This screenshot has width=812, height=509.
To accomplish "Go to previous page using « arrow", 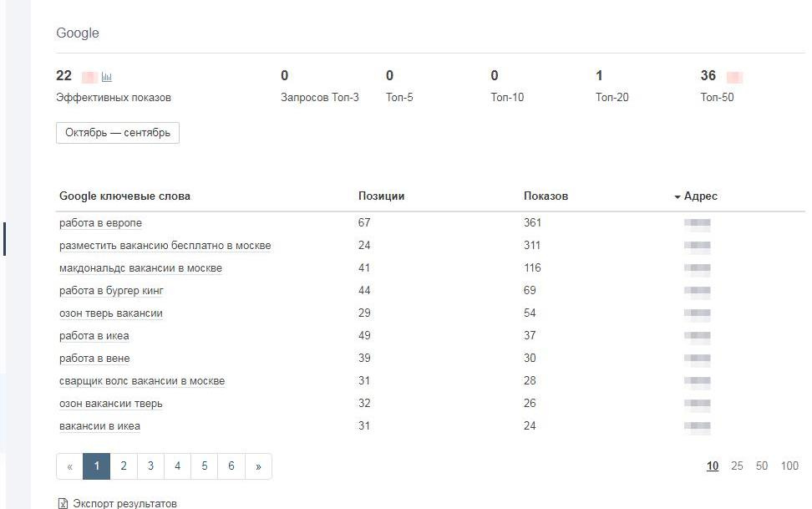I will click(x=69, y=466).
